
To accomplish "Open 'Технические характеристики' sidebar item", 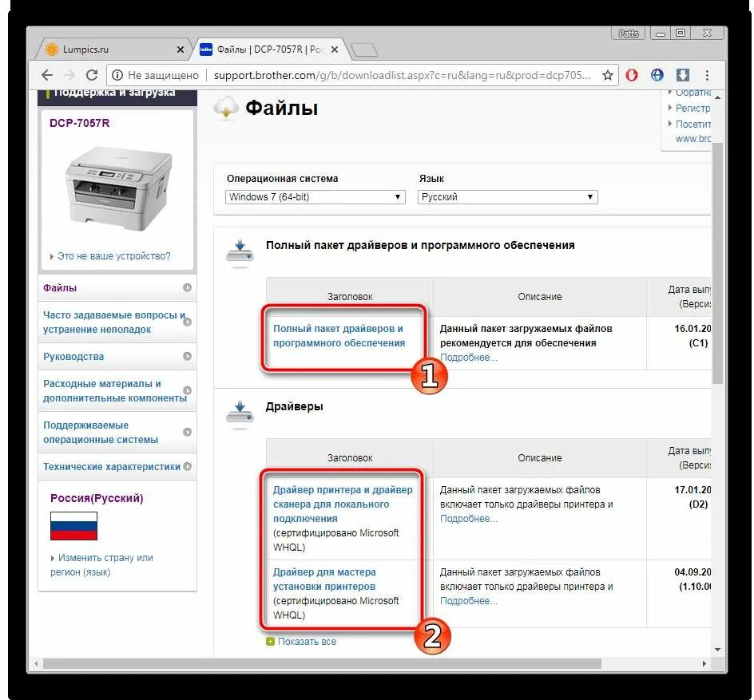I will click(117, 466).
